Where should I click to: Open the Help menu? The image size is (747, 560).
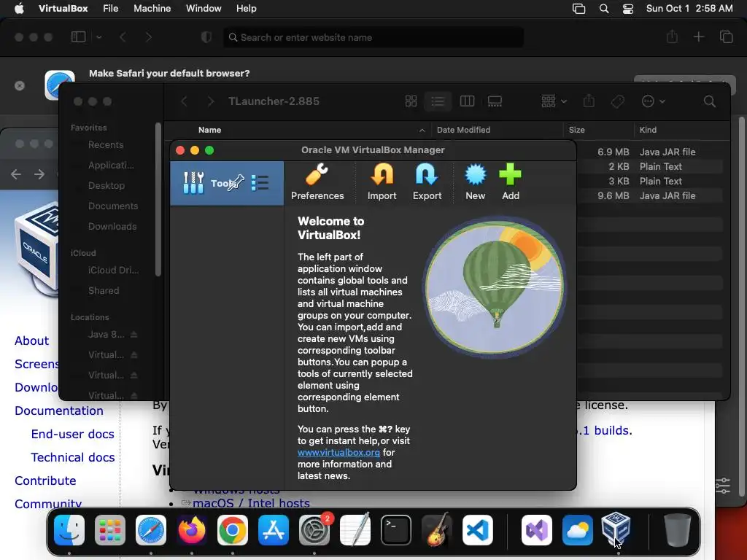pos(247,9)
